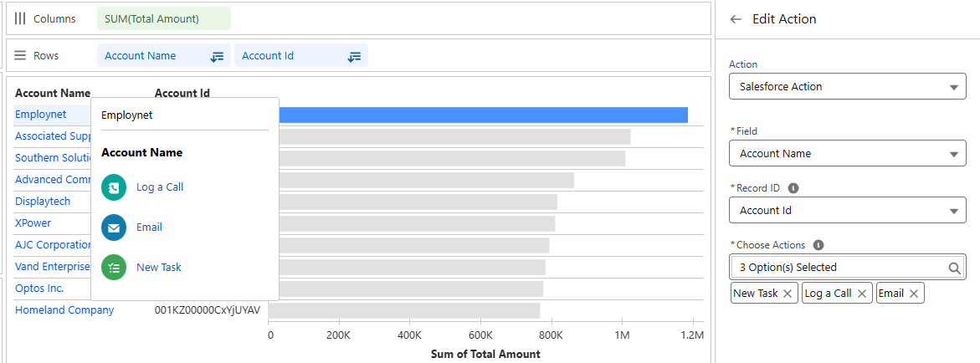Click the sort icon on Account Id pill
This screenshot has height=363, width=980.
[354, 56]
